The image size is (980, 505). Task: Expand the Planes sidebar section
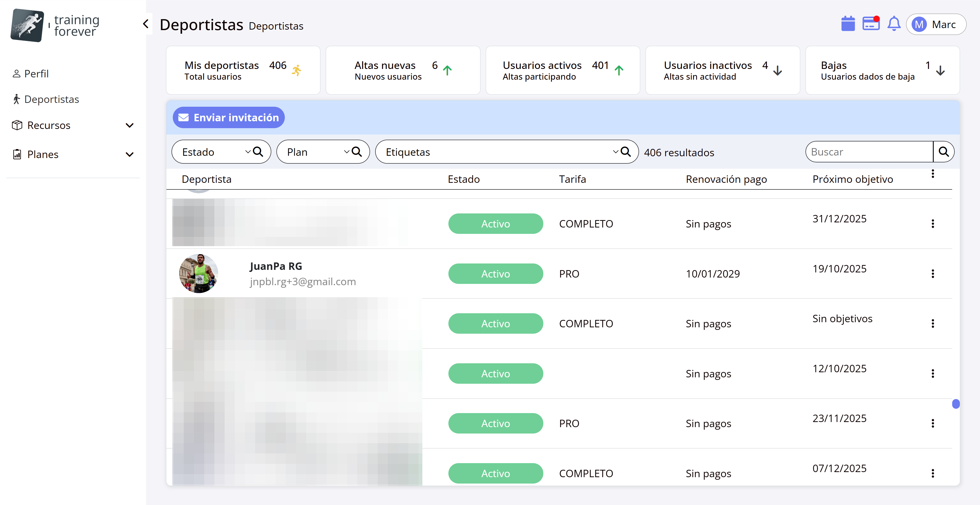[129, 154]
